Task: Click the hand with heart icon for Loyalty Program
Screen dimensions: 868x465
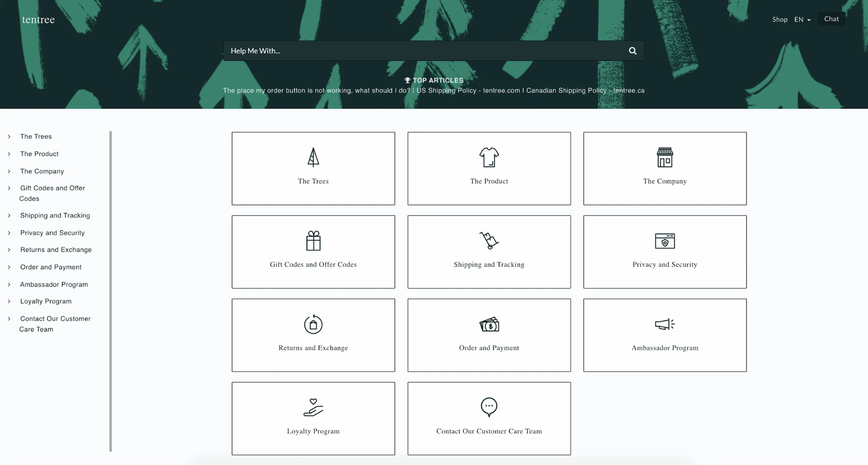Action: pos(313,407)
